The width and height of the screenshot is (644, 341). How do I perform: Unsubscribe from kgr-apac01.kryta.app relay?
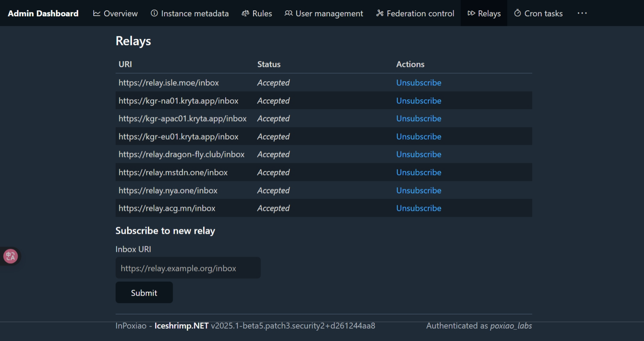coord(419,119)
